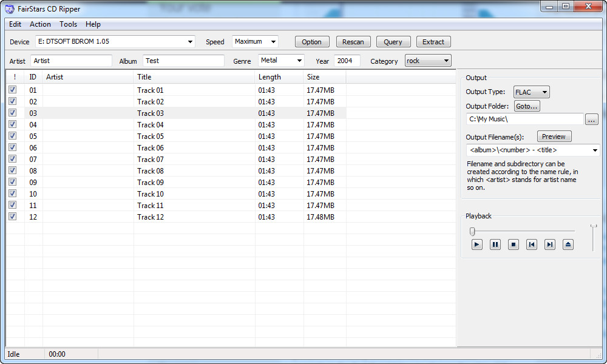Uncheck Track 05 in the track list

(x=12, y=136)
